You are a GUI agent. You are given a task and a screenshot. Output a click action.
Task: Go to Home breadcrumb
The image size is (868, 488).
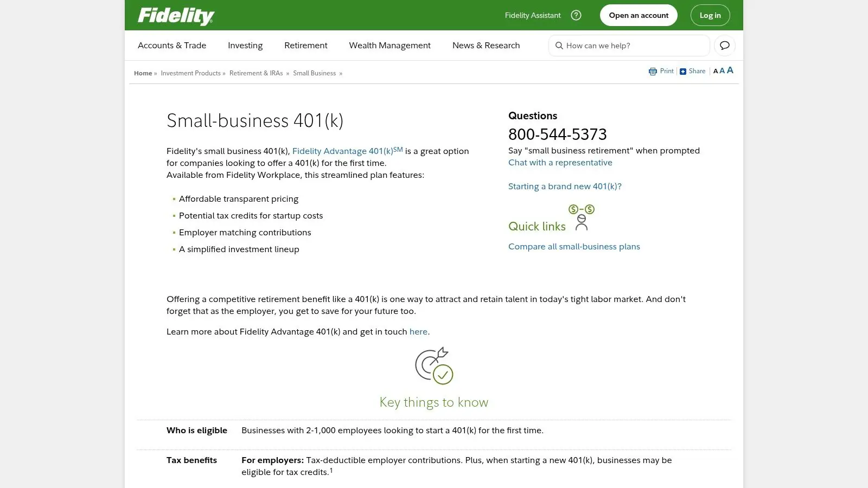point(143,73)
